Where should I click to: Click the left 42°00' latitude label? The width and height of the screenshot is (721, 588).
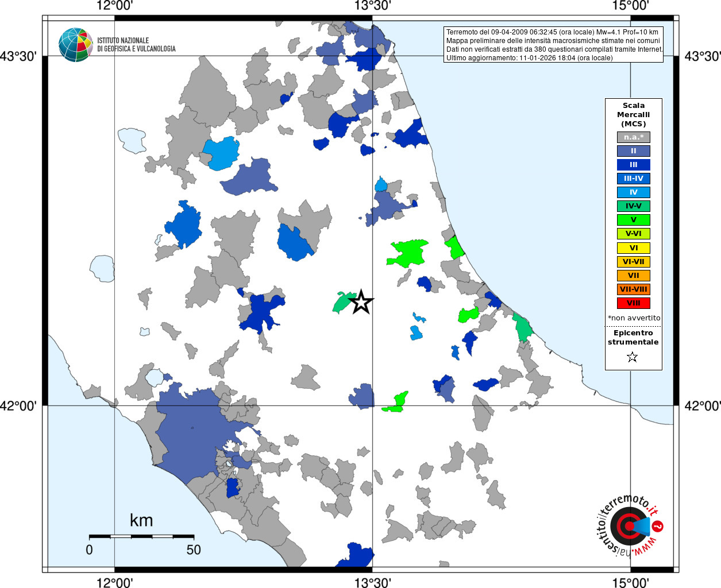click(x=21, y=406)
